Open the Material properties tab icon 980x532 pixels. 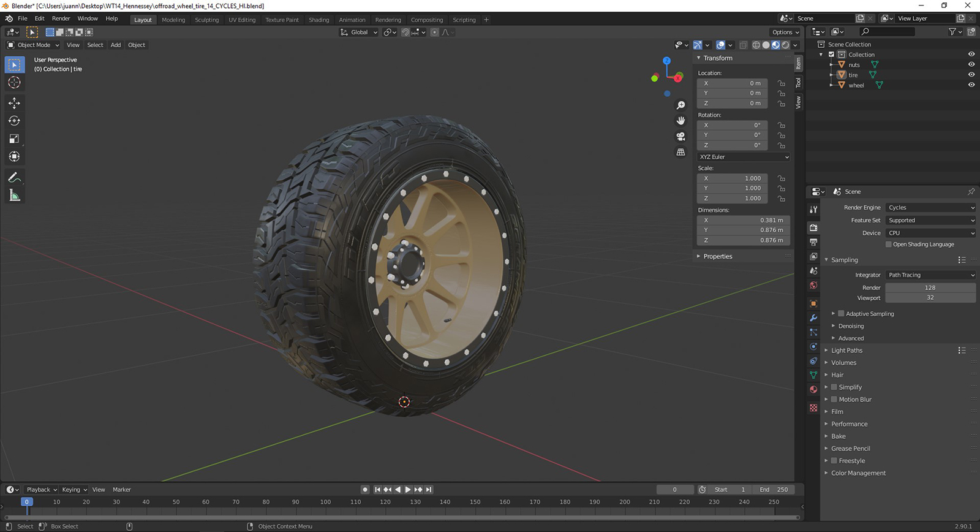813,389
